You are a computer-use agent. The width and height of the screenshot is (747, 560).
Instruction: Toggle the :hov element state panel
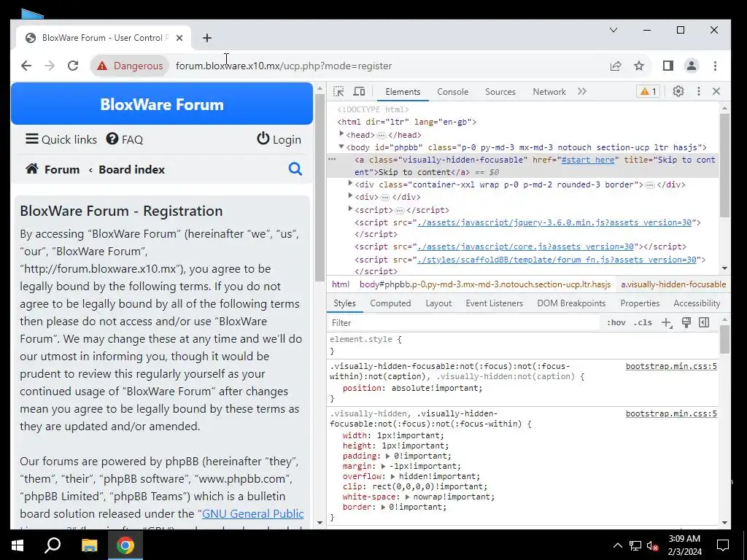616,323
